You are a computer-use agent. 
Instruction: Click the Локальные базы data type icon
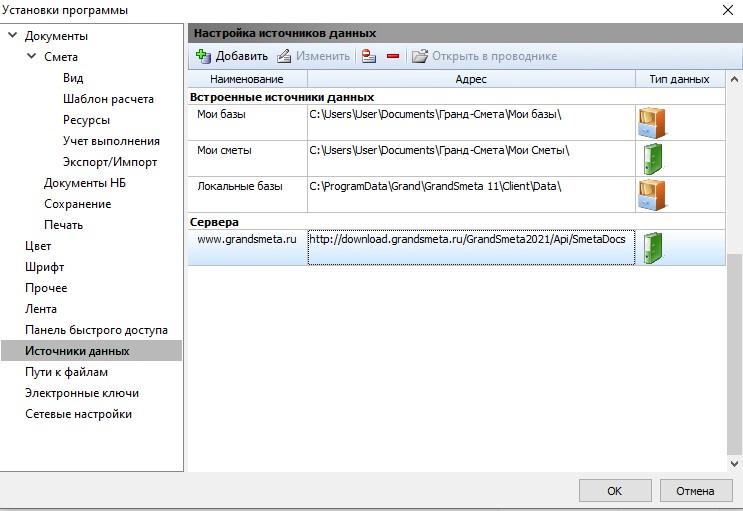[x=651, y=194]
